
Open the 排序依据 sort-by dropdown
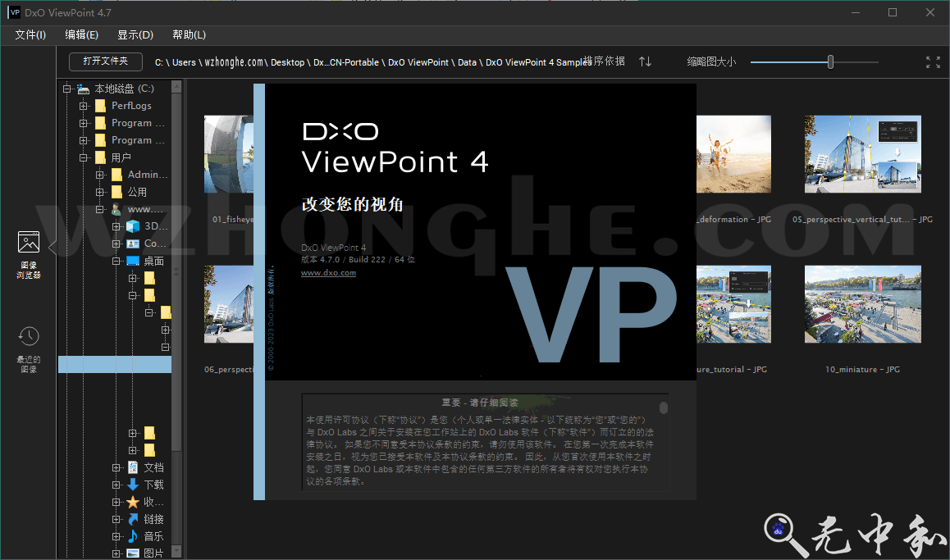pyautogui.click(x=605, y=61)
